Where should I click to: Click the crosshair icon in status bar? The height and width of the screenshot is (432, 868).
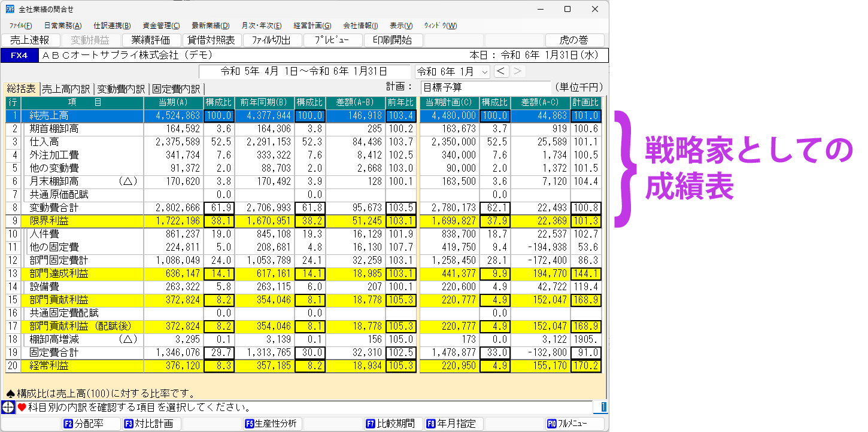click(9, 407)
